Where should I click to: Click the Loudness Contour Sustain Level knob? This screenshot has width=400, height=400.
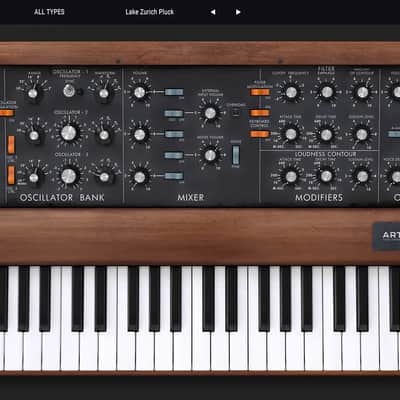[362, 176]
